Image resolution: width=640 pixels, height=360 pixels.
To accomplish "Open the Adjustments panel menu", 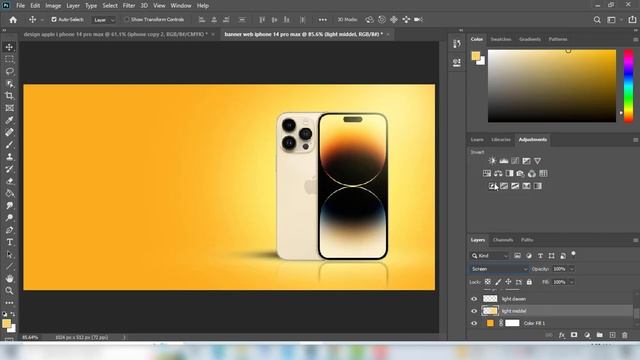I will pyautogui.click(x=636, y=140).
